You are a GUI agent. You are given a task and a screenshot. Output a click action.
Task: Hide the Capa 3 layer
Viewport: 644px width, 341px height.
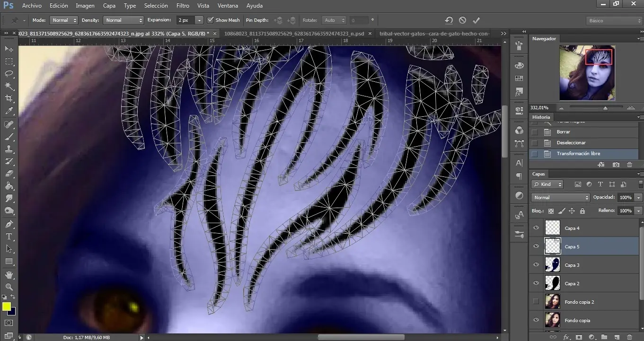pyautogui.click(x=536, y=265)
